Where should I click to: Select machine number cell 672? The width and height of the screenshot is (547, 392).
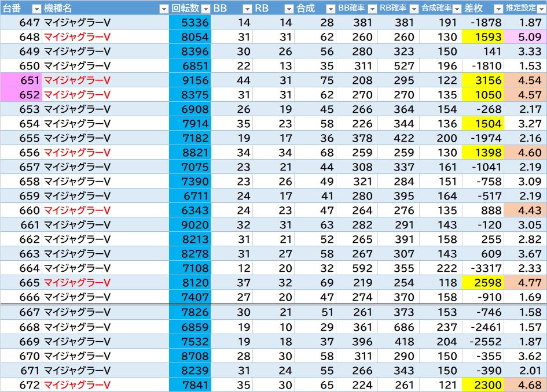pyautogui.click(x=21, y=384)
